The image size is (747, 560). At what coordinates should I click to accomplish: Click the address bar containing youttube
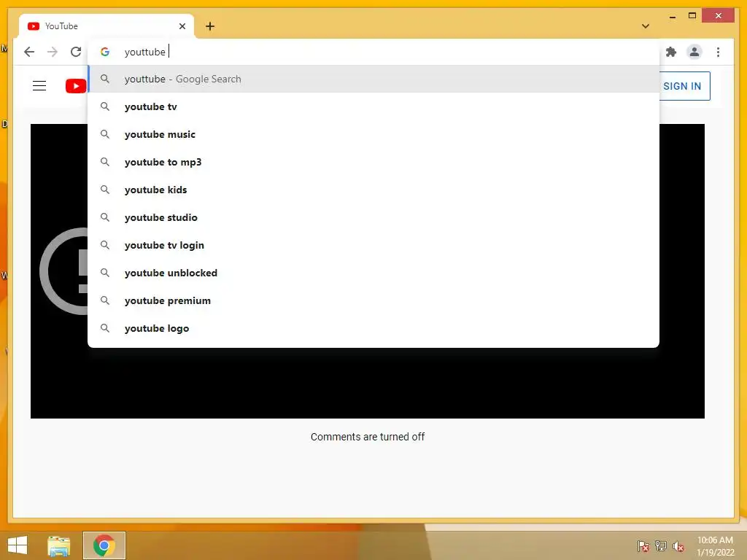point(374,52)
